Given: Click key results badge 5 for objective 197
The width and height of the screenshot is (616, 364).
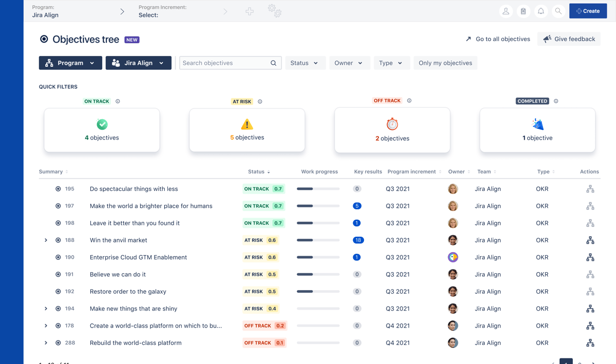Looking at the screenshot, I should point(357,206).
